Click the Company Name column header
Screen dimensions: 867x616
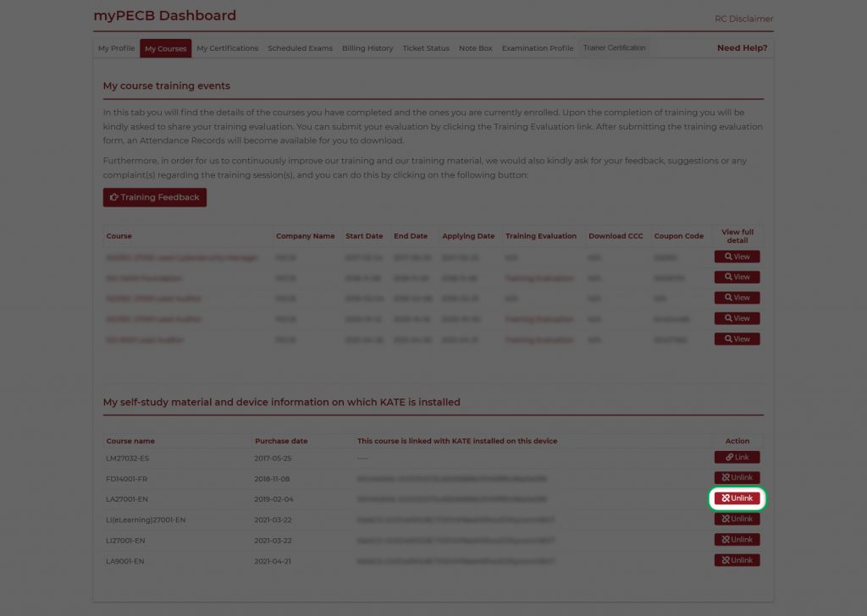tap(305, 236)
